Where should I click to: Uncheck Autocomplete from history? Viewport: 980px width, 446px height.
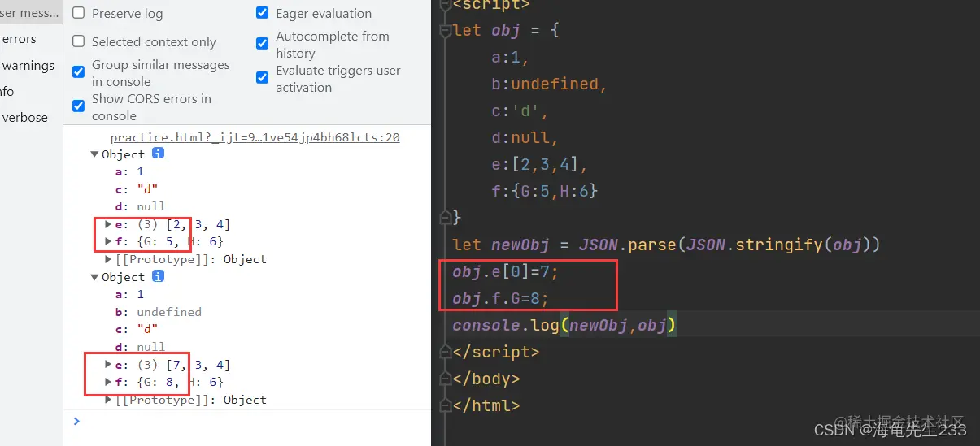(263, 43)
